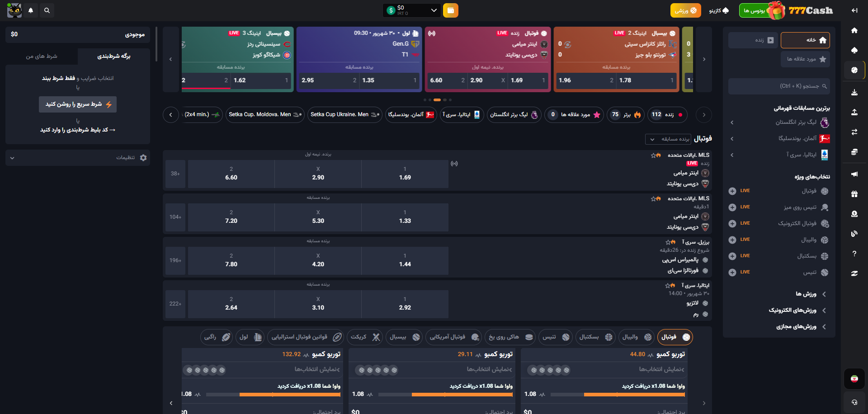Click odds 1.69 for Inter Miami win
Image resolution: width=868 pixels, height=414 pixels.
click(405, 174)
